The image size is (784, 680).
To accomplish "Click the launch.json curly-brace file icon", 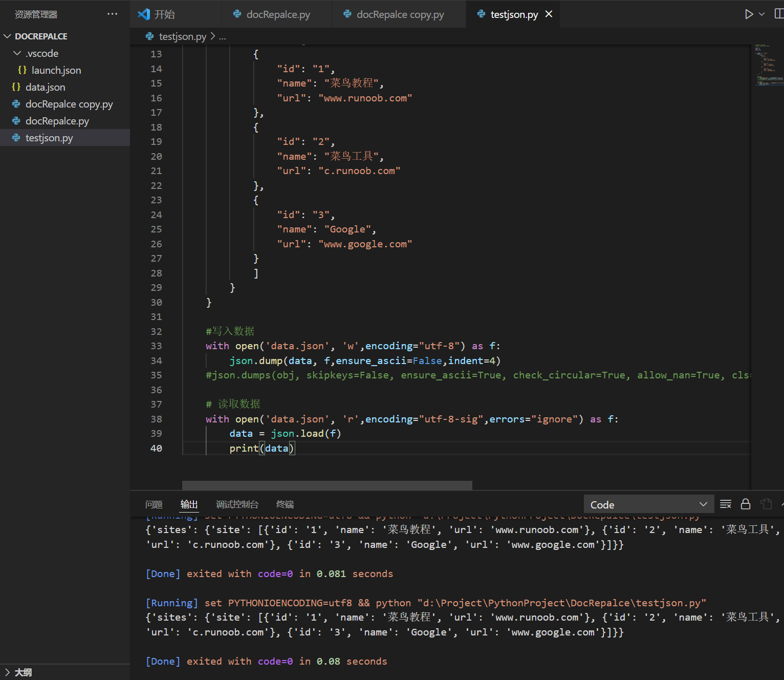I will click(x=22, y=70).
